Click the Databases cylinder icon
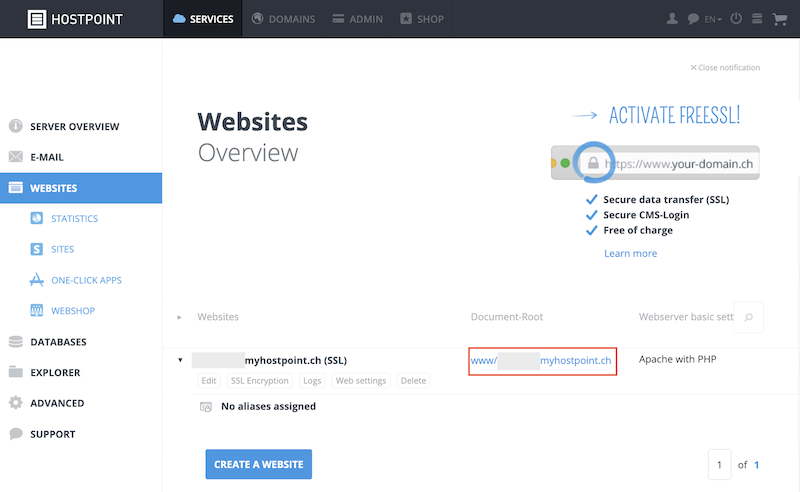The height and width of the screenshot is (492, 800). click(16, 341)
